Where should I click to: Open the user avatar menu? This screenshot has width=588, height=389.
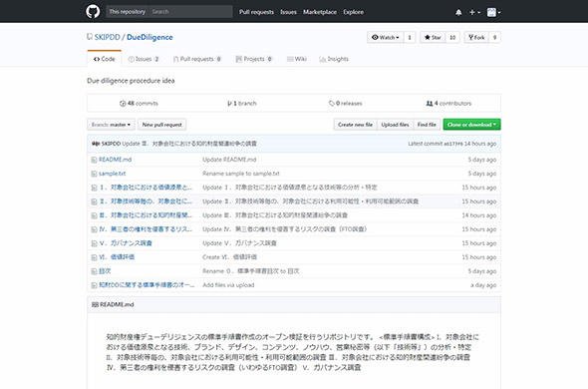click(493, 12)
